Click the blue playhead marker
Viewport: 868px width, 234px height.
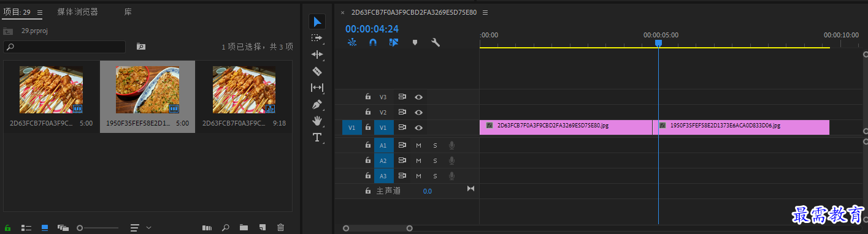(x=658, y=43)
